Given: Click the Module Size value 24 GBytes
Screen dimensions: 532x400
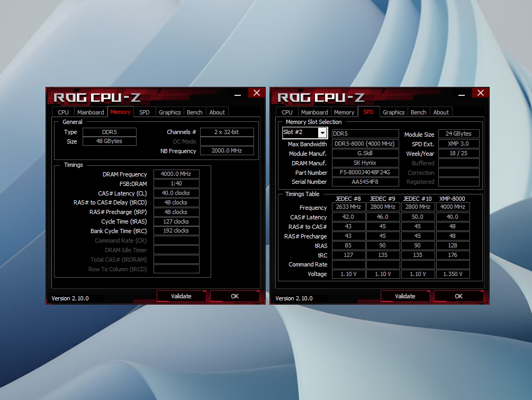Looking at the screenshot, I should pos(459,134).
